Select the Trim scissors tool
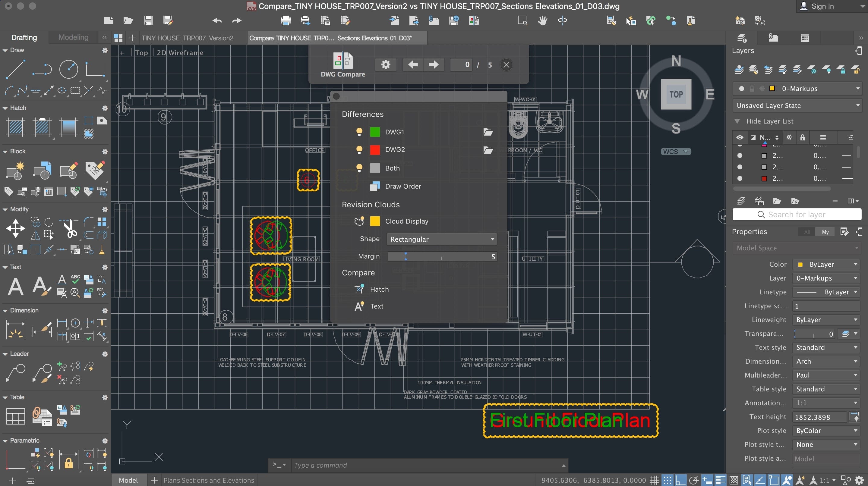 click(x=70, y=228)
